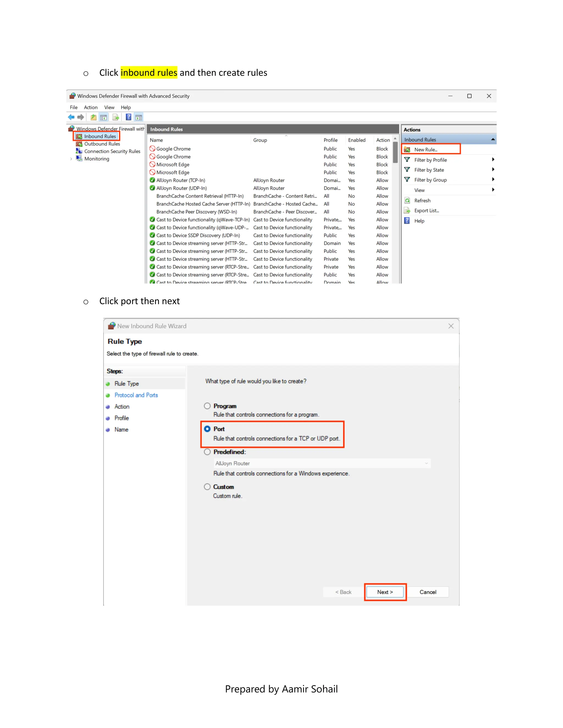The image size is (563, 728).
Task: Click the blue Help toolbar icon
Action: [x=128, y=117]
